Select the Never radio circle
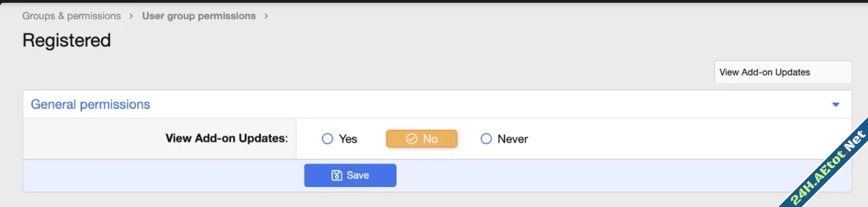This screenshot has width=868, height=207. (486, 139)
